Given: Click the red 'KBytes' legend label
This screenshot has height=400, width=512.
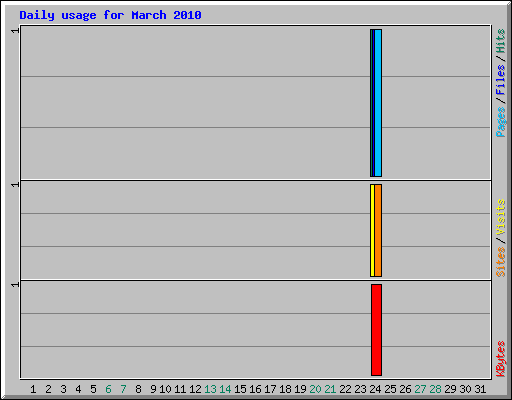Looking at the screenshot, I should point(501,359).
